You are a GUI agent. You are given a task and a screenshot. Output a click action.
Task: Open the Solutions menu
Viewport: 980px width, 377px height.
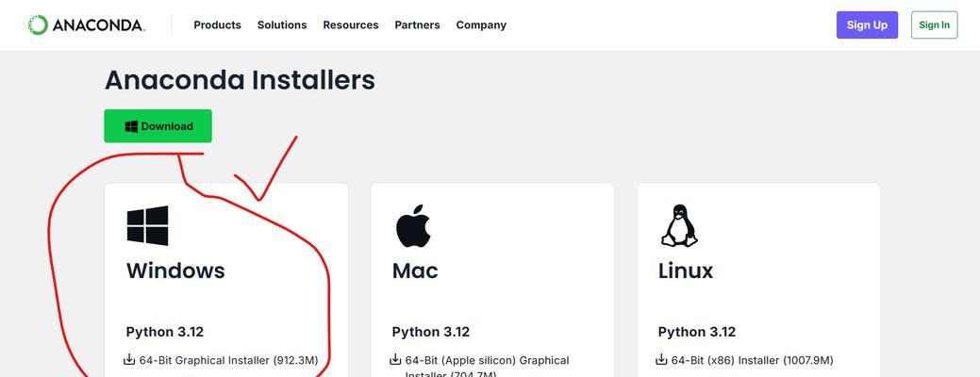point(282,25)
